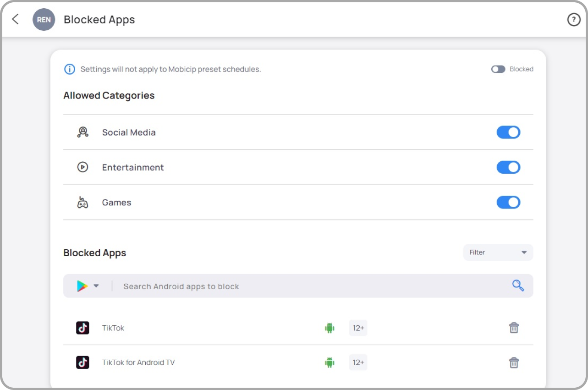Click the 'Entertainment' label

tap(133, 167)
